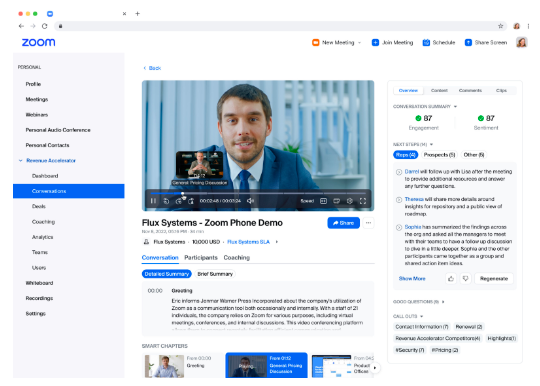Reload the page in the browser
The width and height of the screenshot is (540, 386).
44,26
